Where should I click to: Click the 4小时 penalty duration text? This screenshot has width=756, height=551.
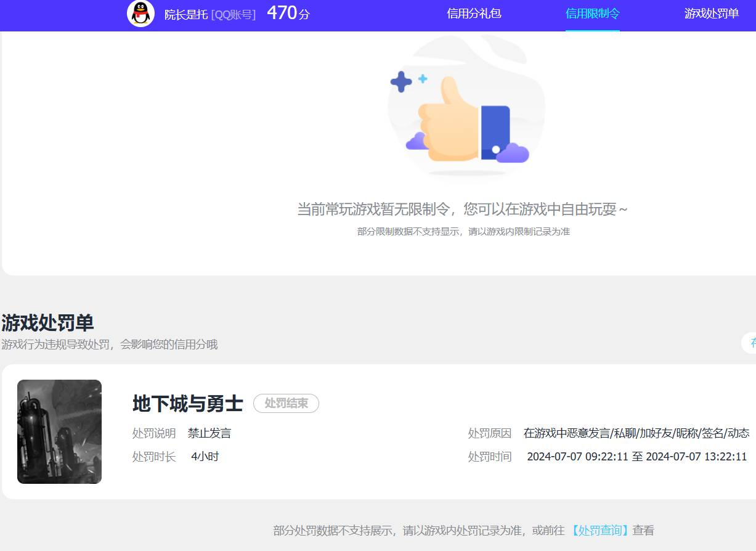tap(204, 457)
